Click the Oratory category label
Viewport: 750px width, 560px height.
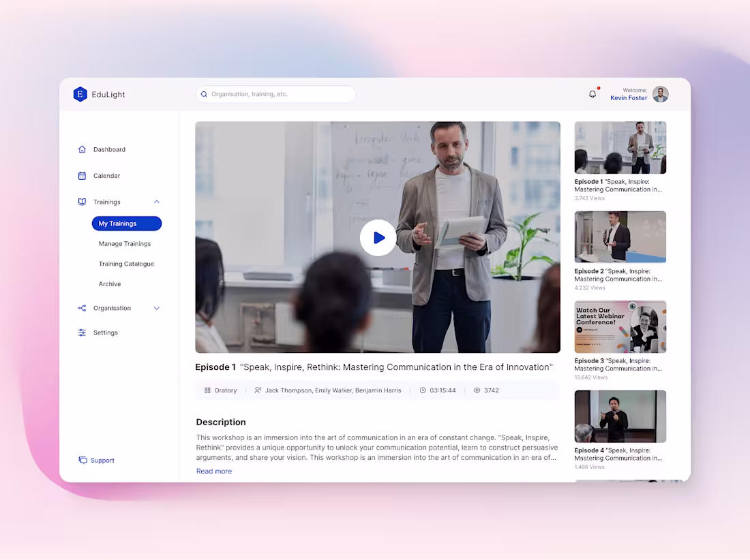point(226,390)
